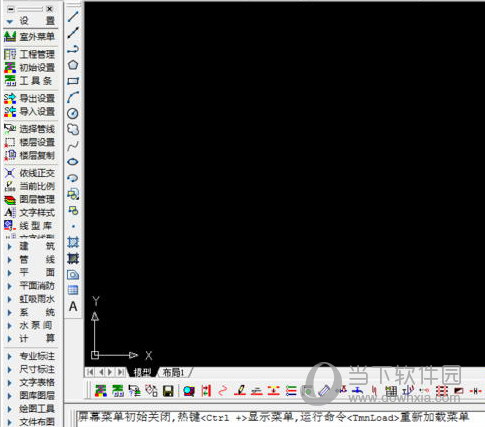Click the red S-curve pipe icon in bottom toolbar
485x427 pixels.
222,391
